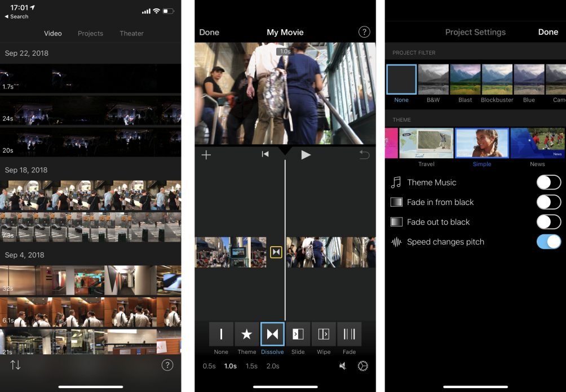The height and width of the screenshot is (392, 566).
Task: Choose the Wipe transition
Action: pyautogui.click(x=324, y=334)
